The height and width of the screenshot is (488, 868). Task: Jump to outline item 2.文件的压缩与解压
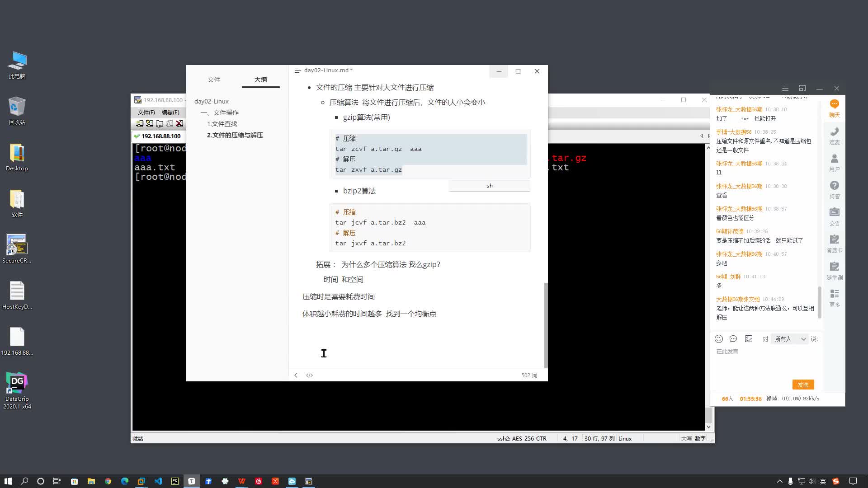[235, 135]
